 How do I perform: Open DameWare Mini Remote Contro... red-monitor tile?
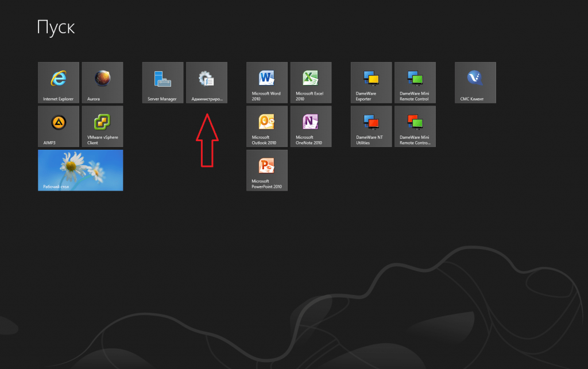pyautogui.click(x=415, y=126)
